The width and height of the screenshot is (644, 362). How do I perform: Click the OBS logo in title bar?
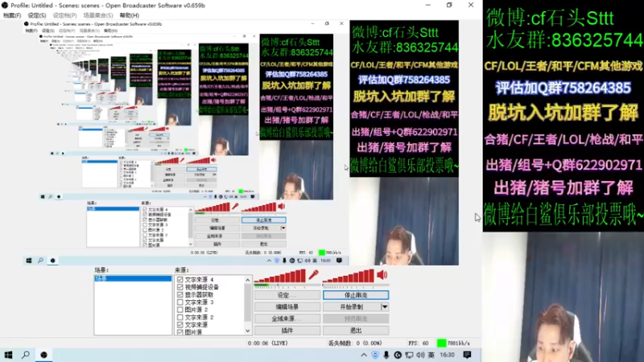[x=5, y=6]
